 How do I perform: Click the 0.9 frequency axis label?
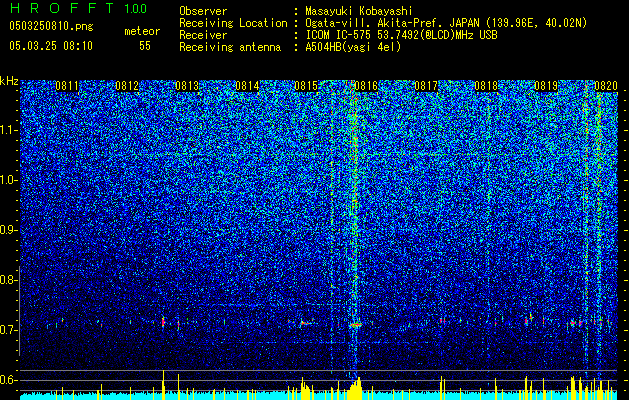pos(8,230)
